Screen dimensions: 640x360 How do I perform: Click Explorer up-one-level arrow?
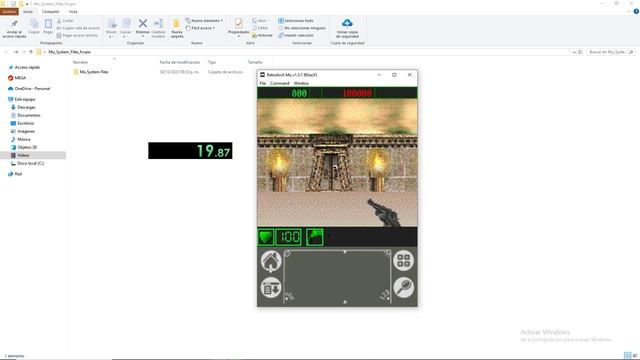click(31, 52)
